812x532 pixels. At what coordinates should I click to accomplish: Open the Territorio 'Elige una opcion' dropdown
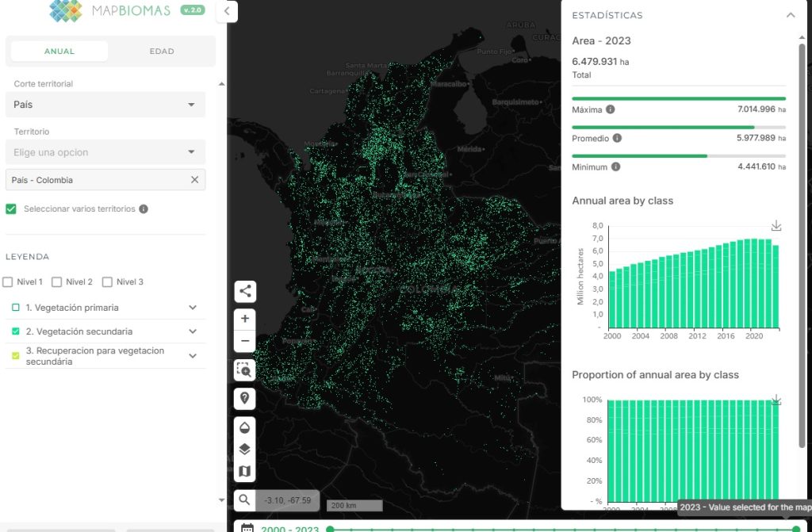pyautogui.click(x=105, y=152)
